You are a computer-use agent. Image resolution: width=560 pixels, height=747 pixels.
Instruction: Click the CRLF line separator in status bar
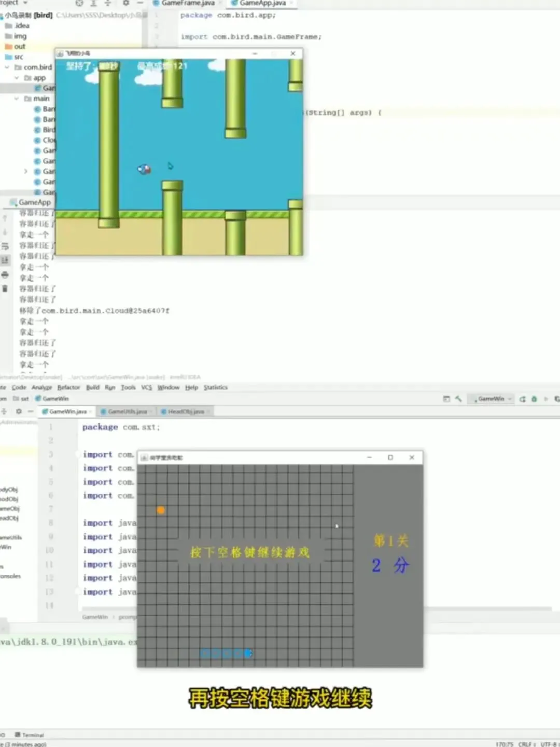[526, 744]
